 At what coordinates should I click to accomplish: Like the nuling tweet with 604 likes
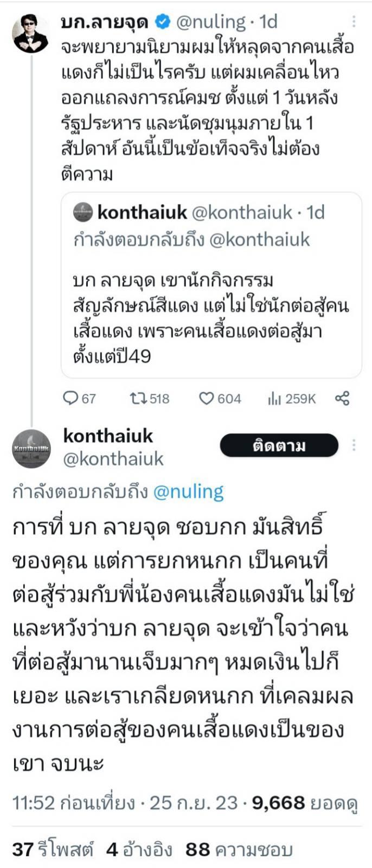pyautogui.click(x=207, y=399)
